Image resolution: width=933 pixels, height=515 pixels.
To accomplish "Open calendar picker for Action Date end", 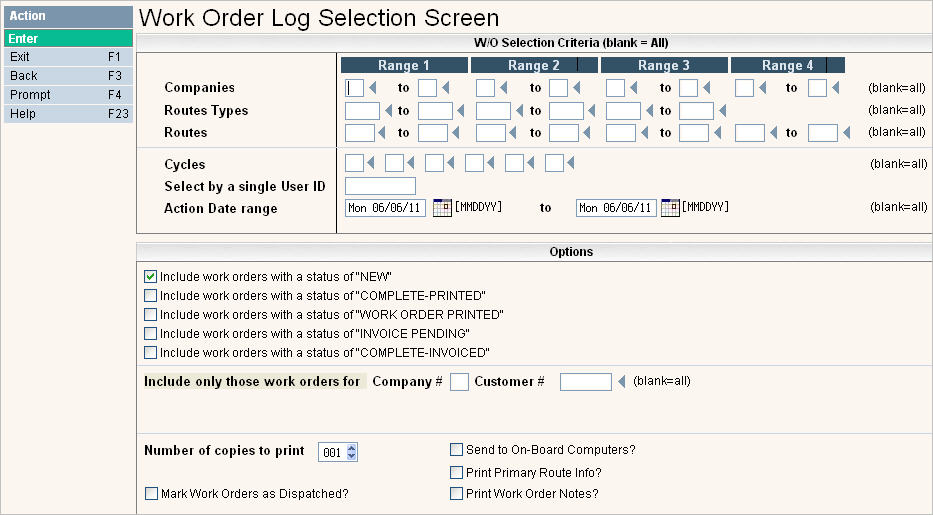I will pos(670,208).
